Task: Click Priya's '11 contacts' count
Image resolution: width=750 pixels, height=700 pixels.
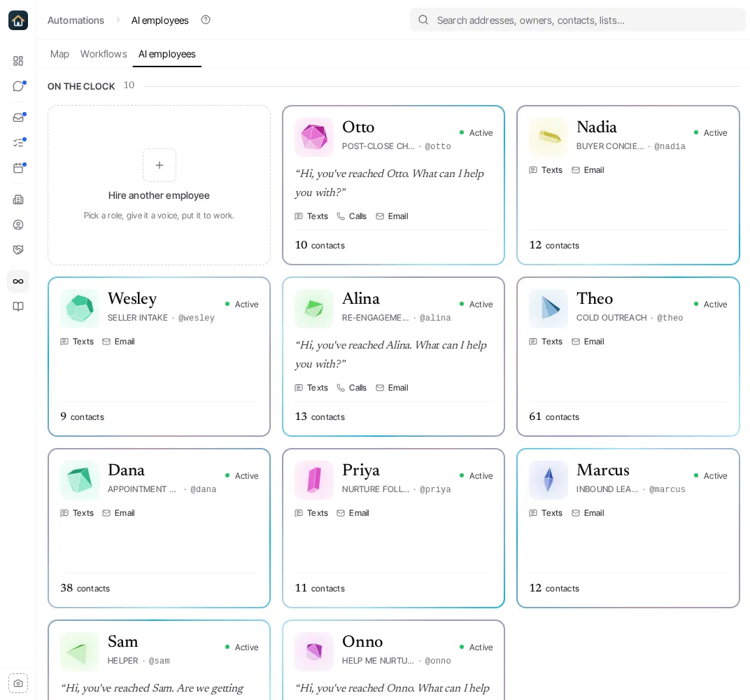Action: pos(320,589)
